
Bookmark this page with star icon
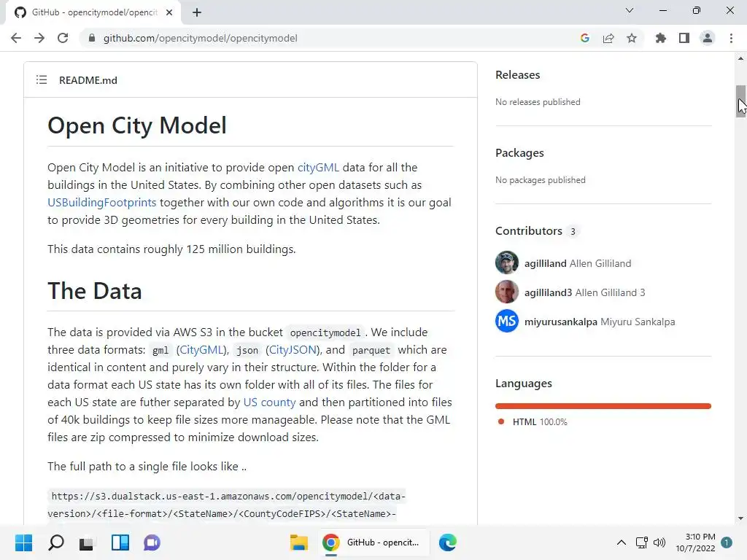632,38
